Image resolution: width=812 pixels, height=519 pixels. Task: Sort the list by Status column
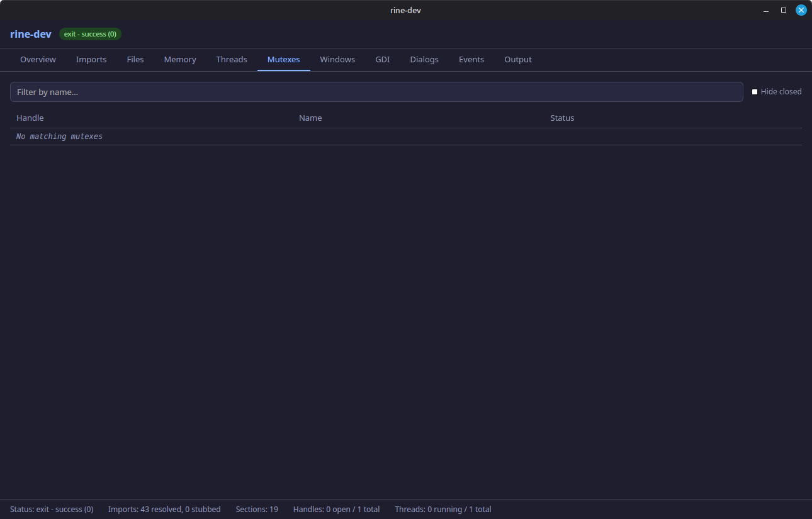click(562, 118)
